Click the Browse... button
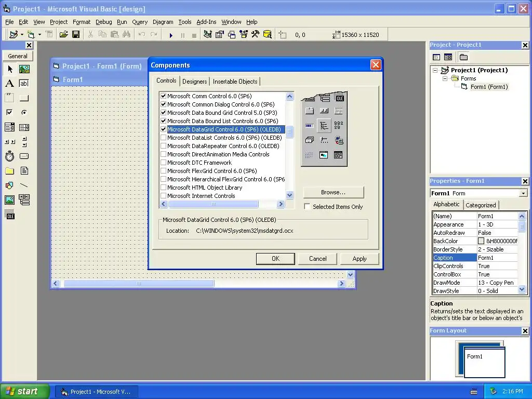This screenshot has height=399, width=532. pyautogui.click(x=333, y=192)
